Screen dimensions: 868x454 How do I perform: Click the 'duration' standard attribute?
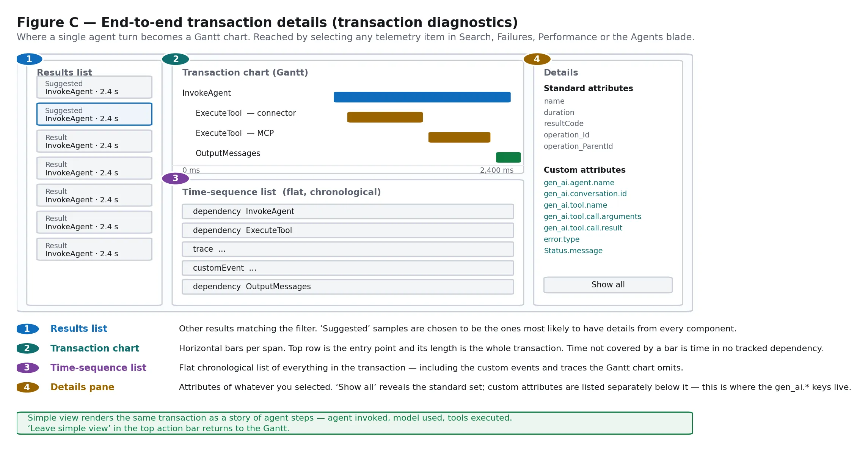tap(559, 112)
